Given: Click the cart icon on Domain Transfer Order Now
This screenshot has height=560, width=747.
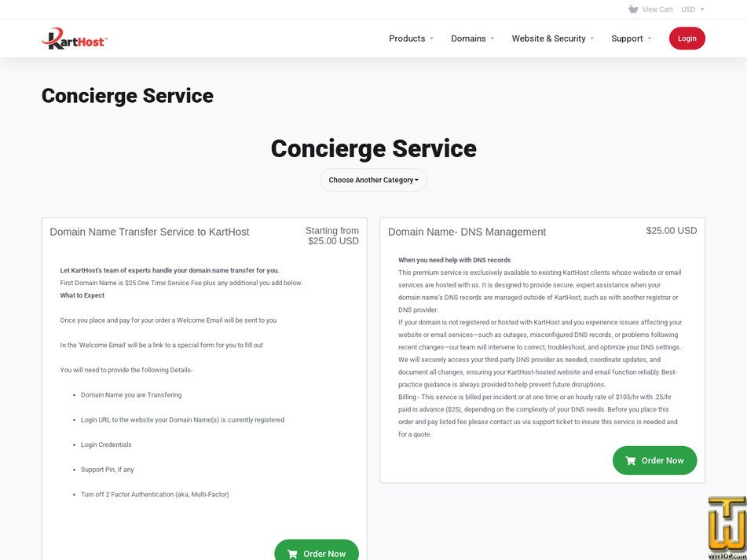Looking at the screenshot, I should click(x=292, y=554).
